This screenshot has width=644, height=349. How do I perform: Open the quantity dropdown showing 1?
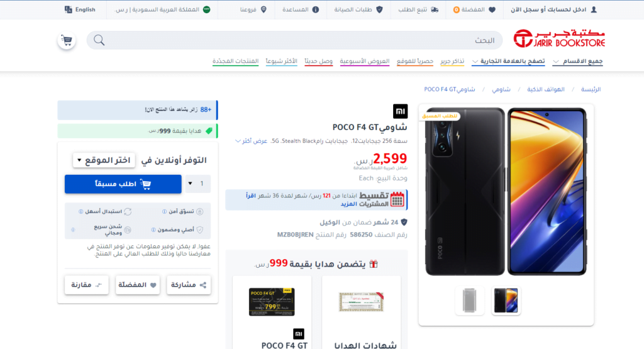coord(198,184)
